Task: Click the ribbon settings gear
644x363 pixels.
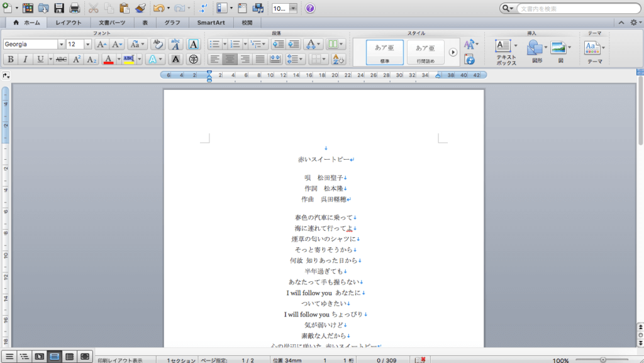Action: [634, 23]
